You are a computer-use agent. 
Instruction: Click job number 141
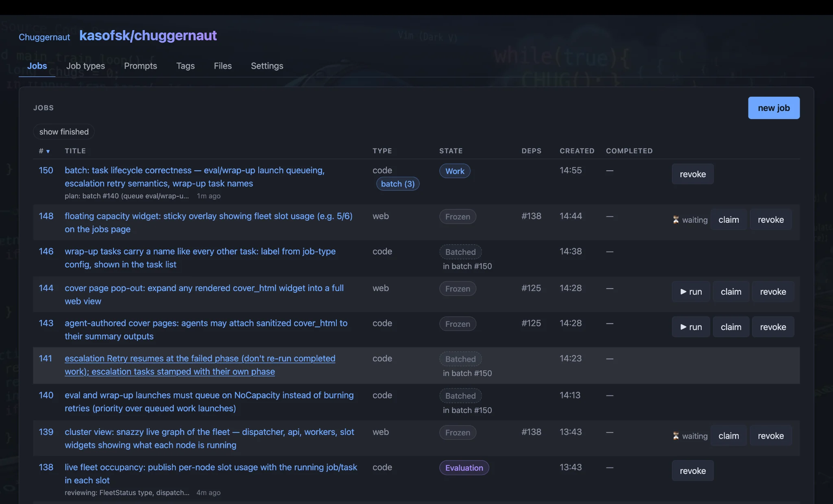point(46,358)
